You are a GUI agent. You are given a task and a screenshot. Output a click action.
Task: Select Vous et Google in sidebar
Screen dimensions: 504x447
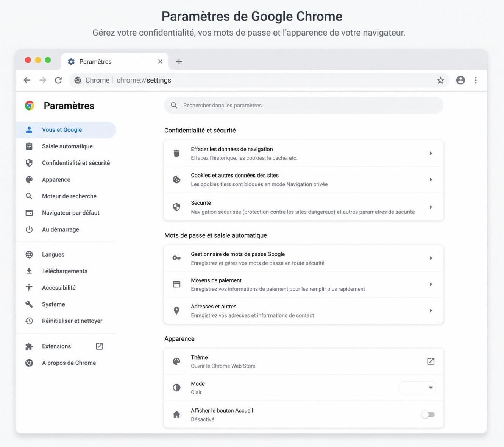tap(66, 130)
